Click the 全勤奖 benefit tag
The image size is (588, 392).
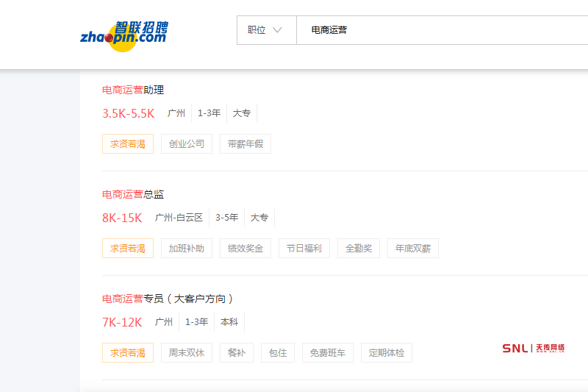[x=359, y=249]
